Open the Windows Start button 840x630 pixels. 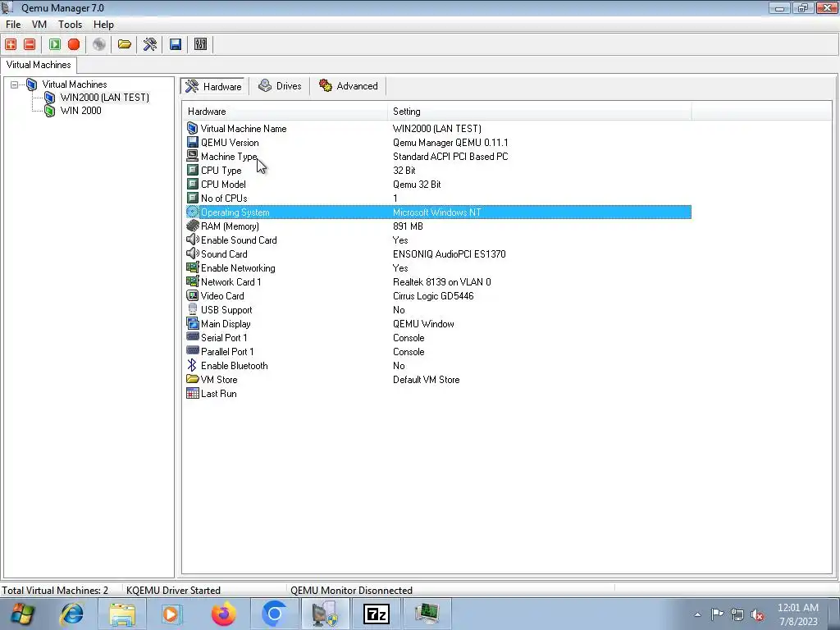[22, 614]
